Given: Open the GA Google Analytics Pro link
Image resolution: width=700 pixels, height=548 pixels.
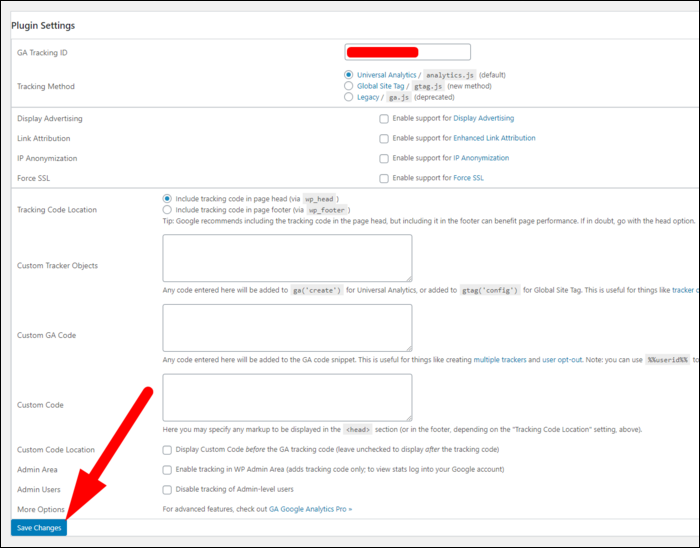Looking at the screenshot, I should (x=310, y=509).
